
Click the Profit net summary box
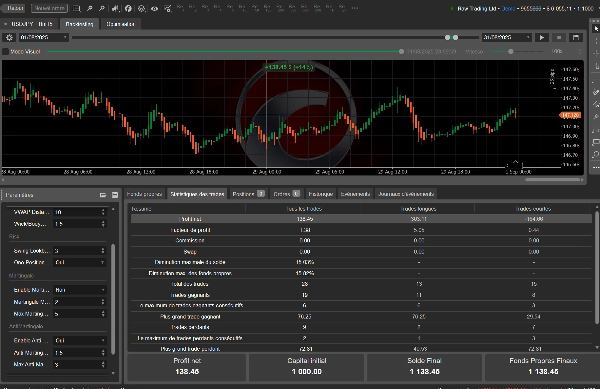(187, 367)
